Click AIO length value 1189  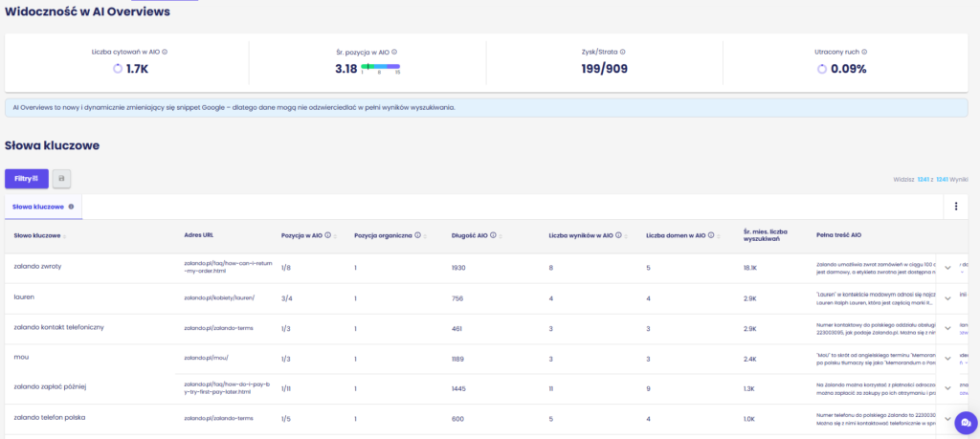458,359
